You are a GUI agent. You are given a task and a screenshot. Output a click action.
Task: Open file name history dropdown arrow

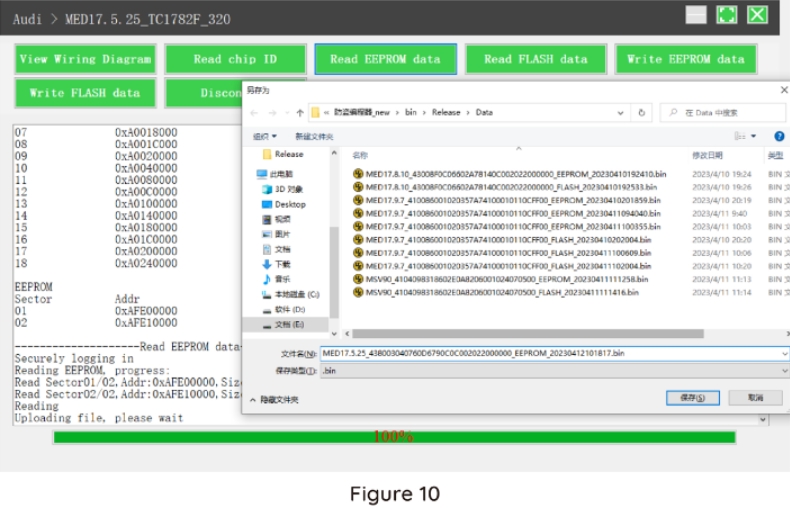784,354
